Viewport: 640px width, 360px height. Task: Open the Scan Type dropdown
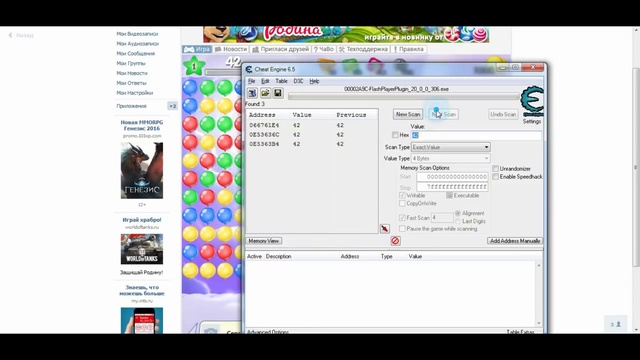451,147
